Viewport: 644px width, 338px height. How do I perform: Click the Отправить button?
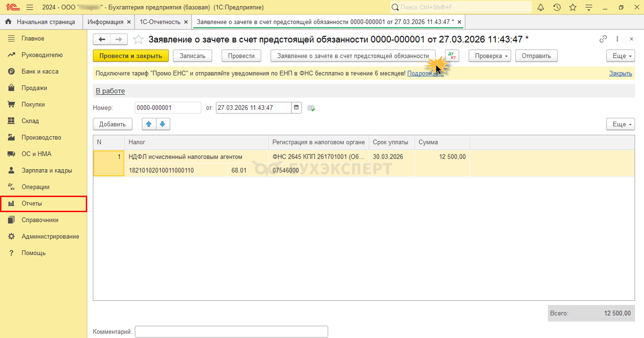pyautogui.click(x=537, y=56)
